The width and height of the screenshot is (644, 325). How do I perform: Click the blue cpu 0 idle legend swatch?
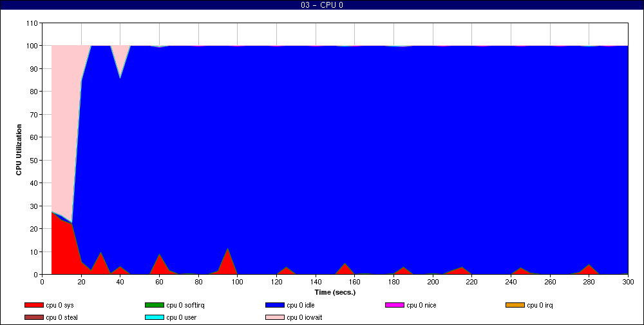click(275, 305)
